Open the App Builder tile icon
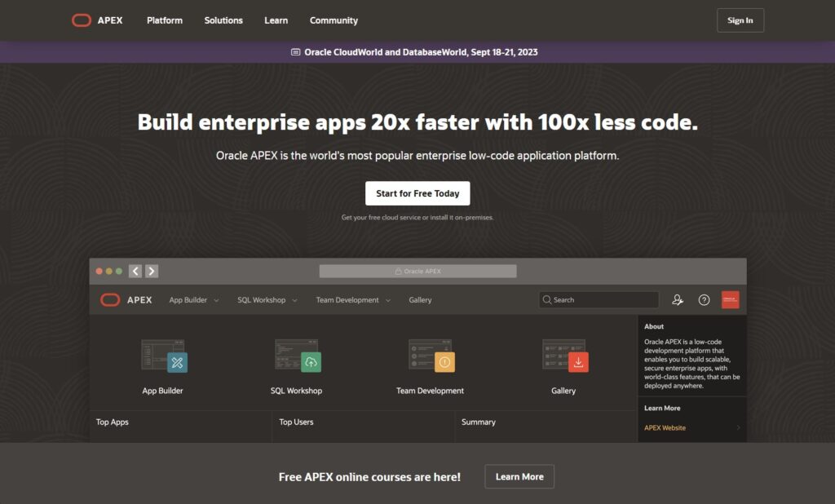The image size is (835, 504). [164, 356]
